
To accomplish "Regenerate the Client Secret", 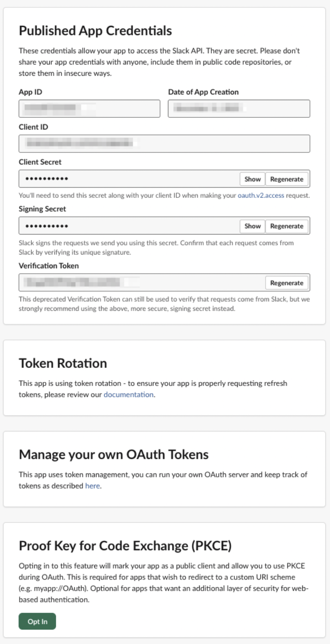I will point(287,179).
